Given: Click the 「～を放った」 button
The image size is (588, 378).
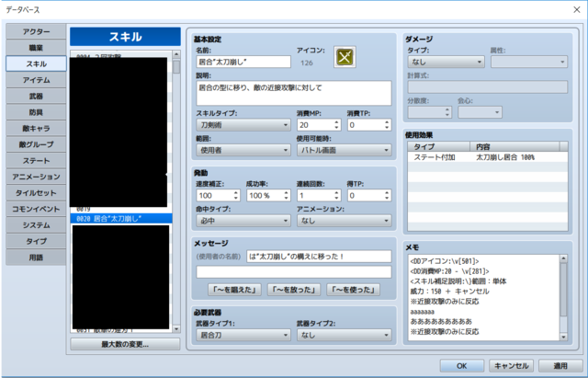Looking at the screenshot, I should (294, 290).
